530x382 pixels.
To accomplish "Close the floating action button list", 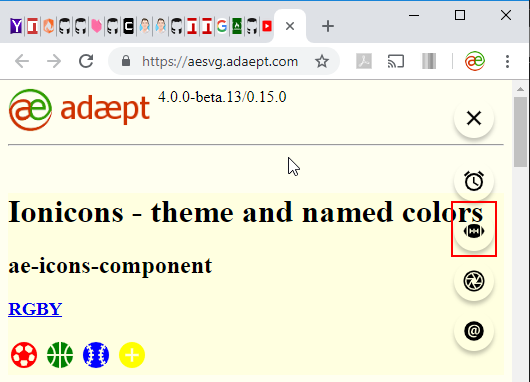I will 474,118.
